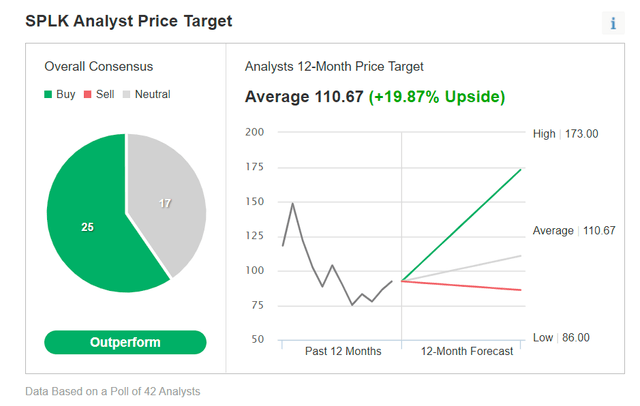Click the Past 12 Months axis label
Screen dimensions: 640x406
coord(341,351)
